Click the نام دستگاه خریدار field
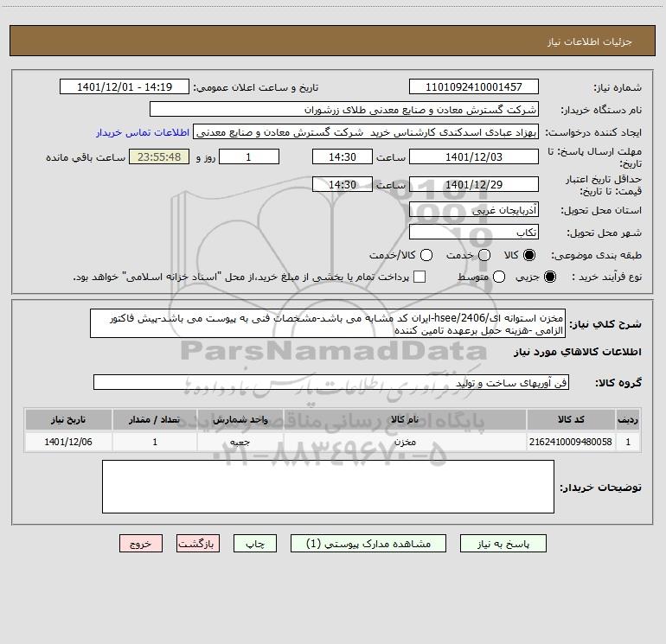666x644 pixels. [x=344, y=109]
